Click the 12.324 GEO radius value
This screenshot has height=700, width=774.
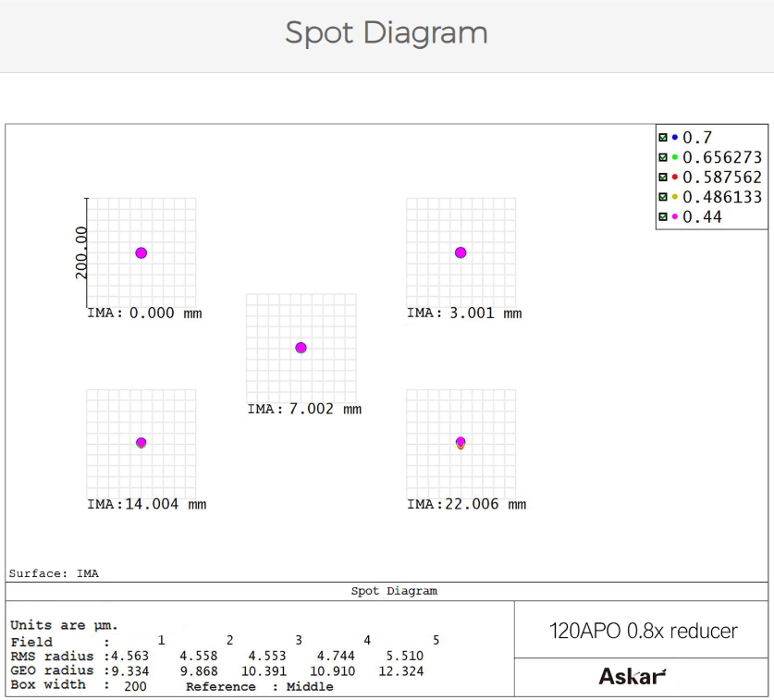pos(403,670)
